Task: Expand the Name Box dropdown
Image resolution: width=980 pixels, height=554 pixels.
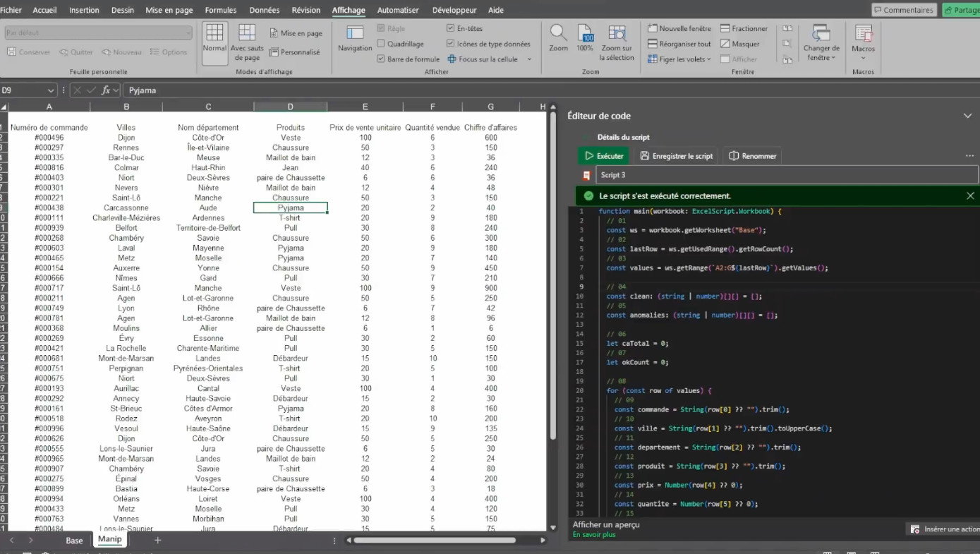Action: [x=50, y=90]
